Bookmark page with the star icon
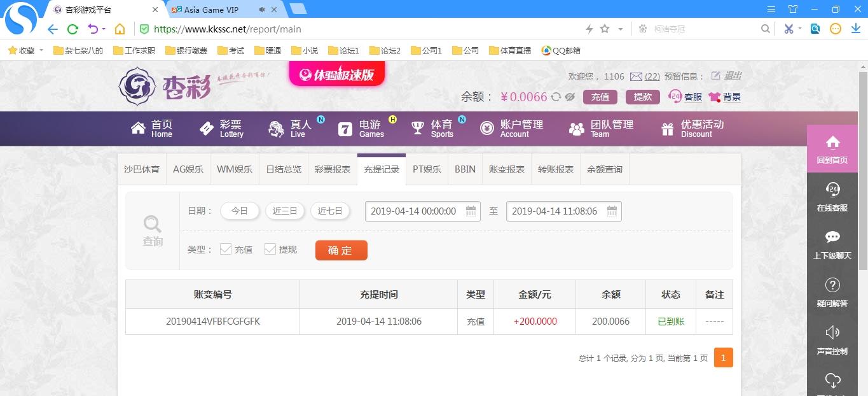The width and height of the screenshot is (868, 396). tap(605, 29)
